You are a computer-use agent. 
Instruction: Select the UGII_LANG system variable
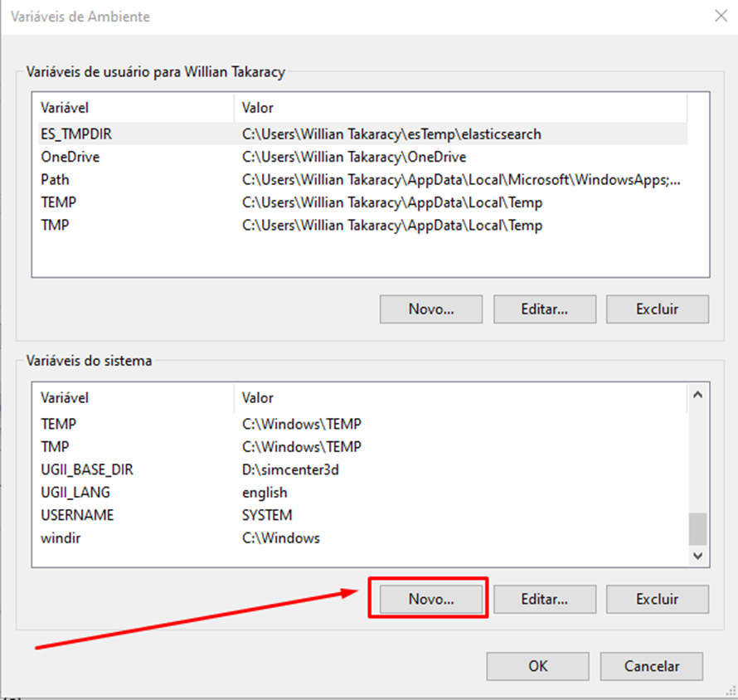tap(362, 493)
